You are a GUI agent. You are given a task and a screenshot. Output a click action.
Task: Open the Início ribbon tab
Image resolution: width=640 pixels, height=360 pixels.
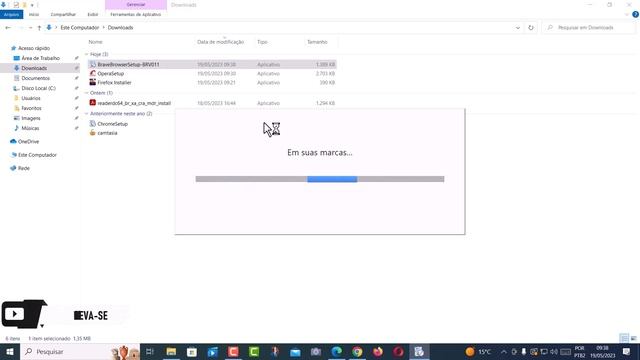click(34, 14)
